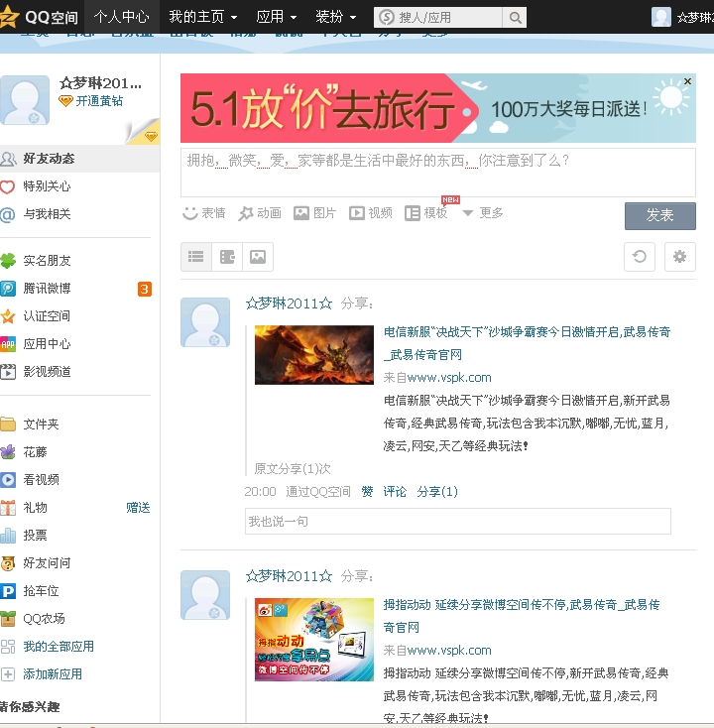Close the 5.1 travel banner ad
This screenshot has width=714, height=728.
point(687,81)
